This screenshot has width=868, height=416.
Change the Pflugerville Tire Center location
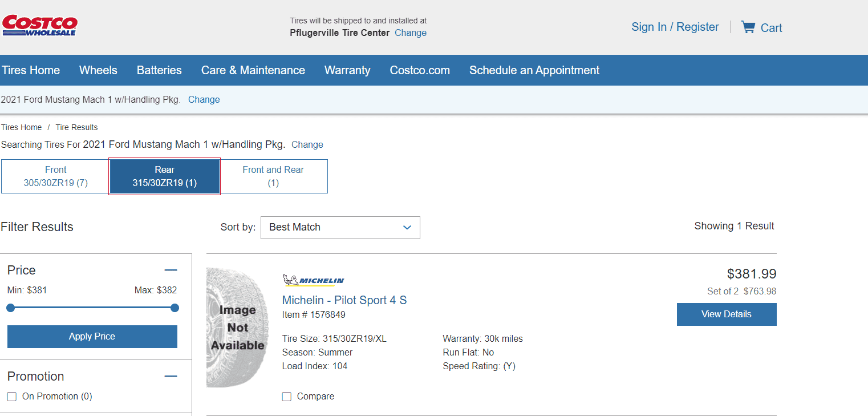(x=411, y=33)
